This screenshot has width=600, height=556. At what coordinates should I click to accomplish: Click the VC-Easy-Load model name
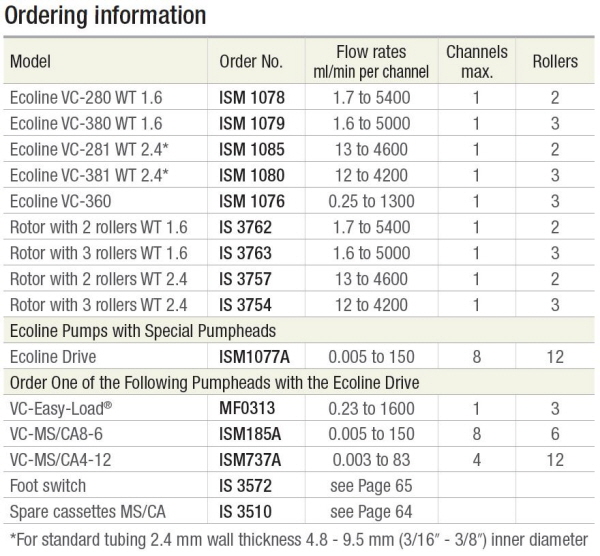click(x=61, y=409)
